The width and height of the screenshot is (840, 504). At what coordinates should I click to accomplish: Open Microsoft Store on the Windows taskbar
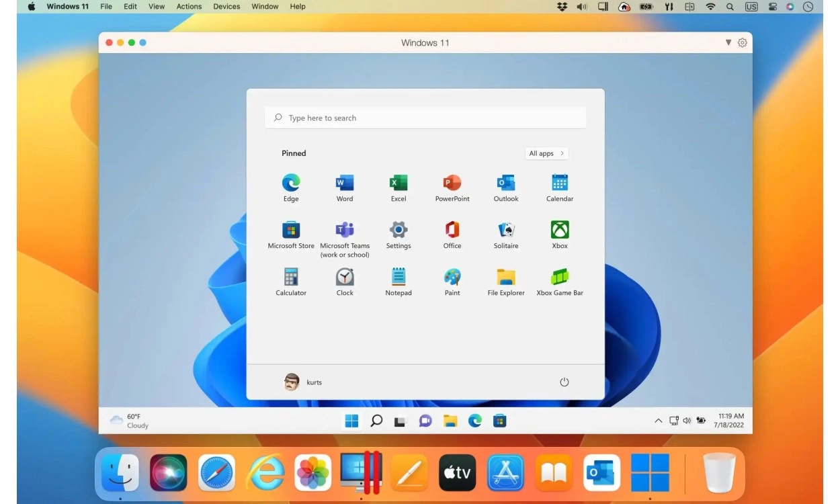[499, 421]
